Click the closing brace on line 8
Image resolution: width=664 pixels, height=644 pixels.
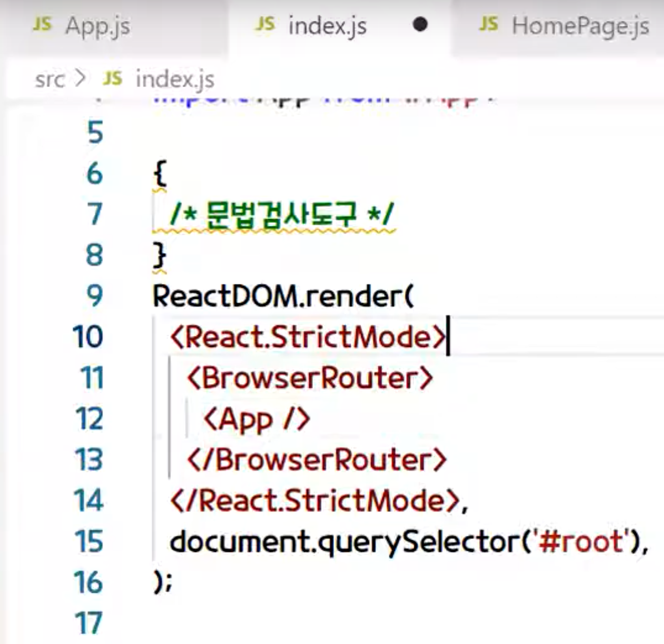(160, 255)
